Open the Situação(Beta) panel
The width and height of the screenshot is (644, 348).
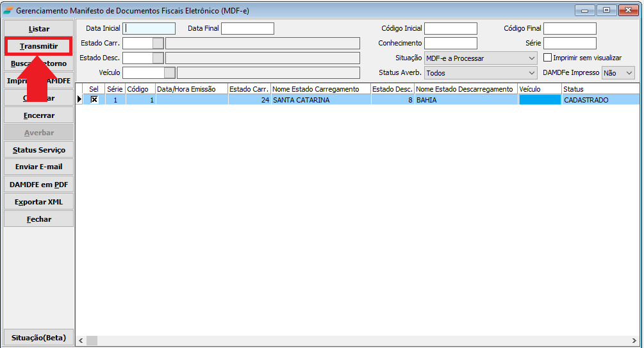click(x=38, y=337)
